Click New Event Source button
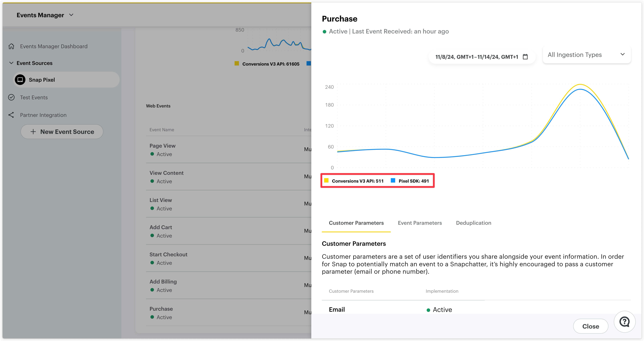Screen dimensions: 644x341 [x=62, y=132]
